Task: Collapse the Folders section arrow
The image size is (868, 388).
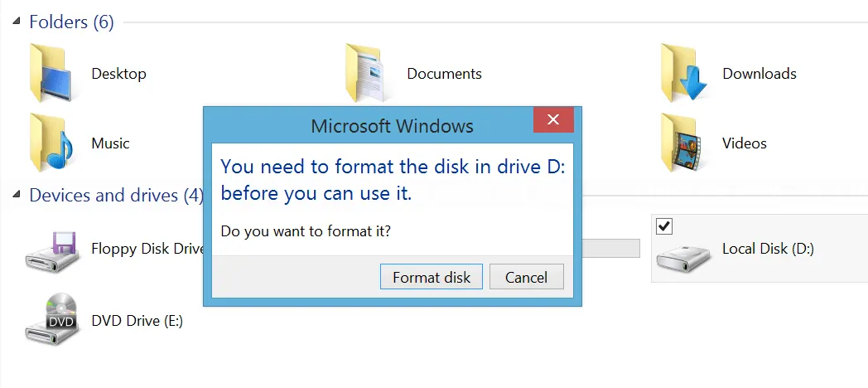Action: 17,22
